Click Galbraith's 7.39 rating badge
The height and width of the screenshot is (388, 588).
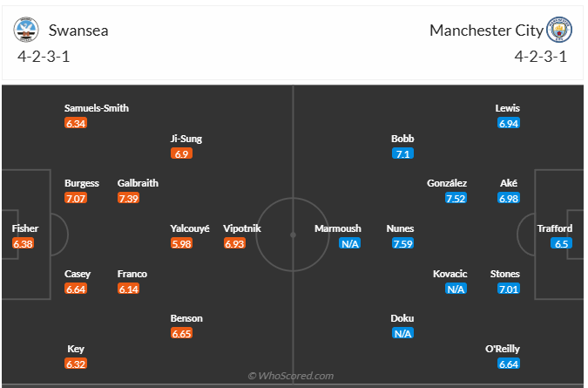click(x=129, y=199)
